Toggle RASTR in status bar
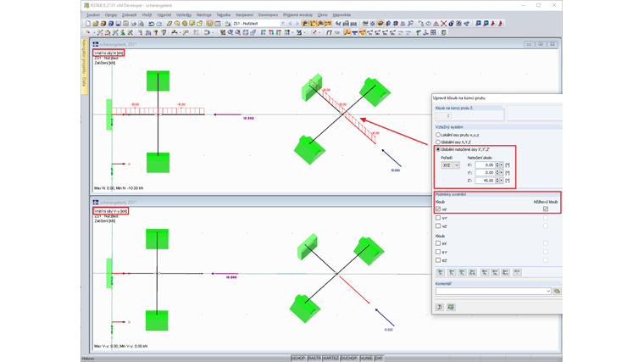Viewport: 644px width, 362px height. (x=314, y=359)
